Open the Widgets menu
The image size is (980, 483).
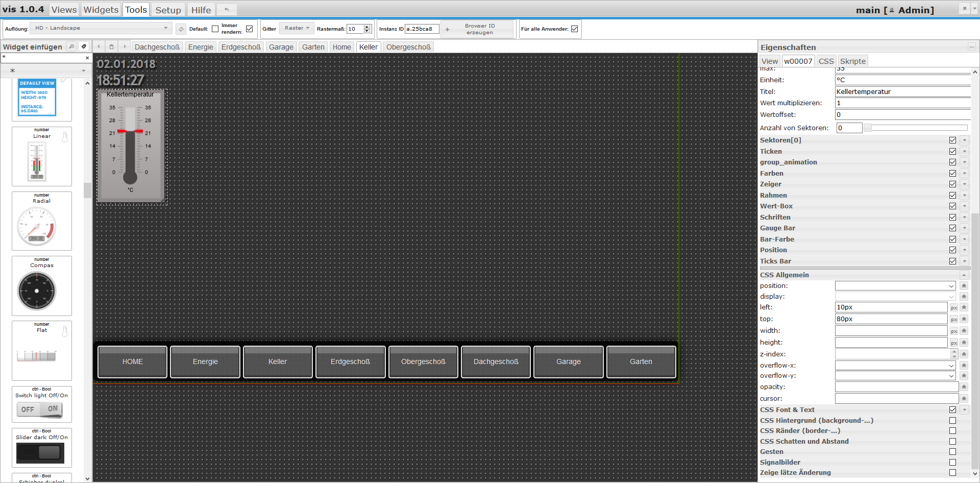point(101,10)
